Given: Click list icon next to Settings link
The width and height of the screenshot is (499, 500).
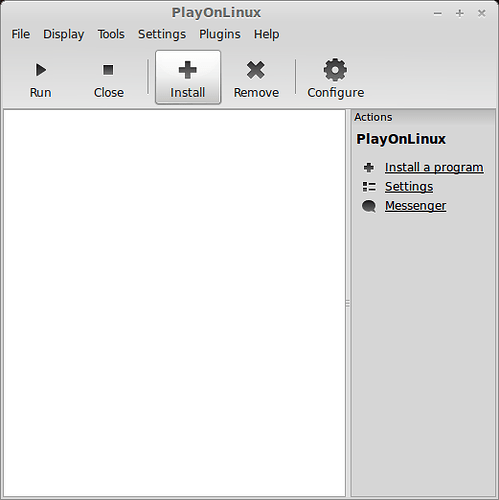Looking at the screenshot, I should (x=369, y=187).
